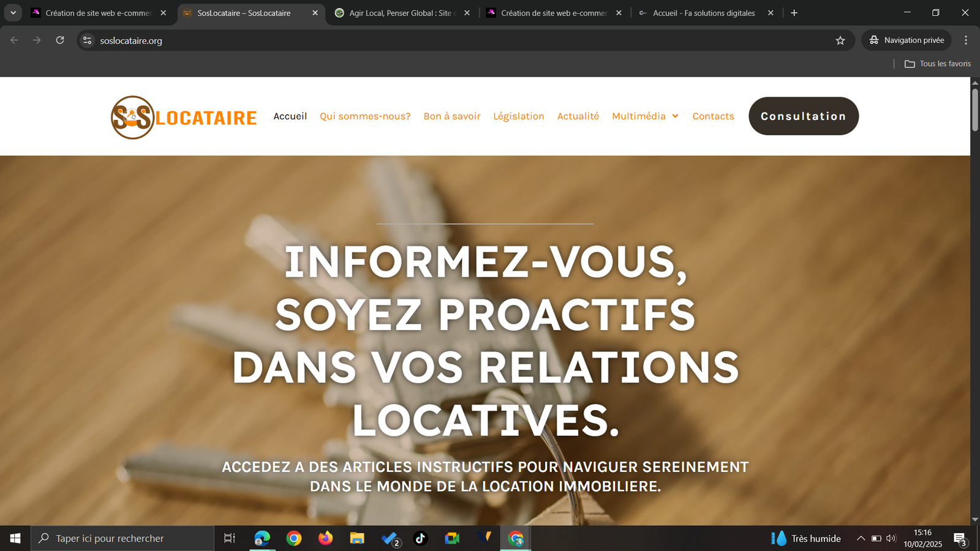Show hidden system tray icons
980x551 pixels.
861,538
